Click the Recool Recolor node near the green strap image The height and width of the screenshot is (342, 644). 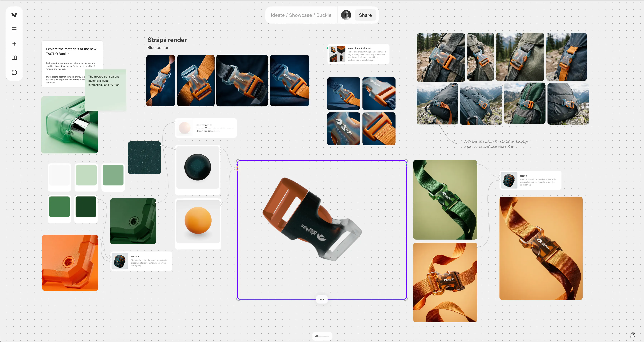(531, 180)
